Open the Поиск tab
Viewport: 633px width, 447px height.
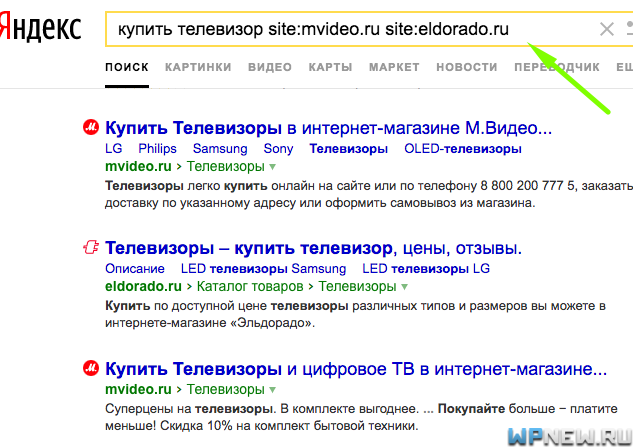pyautogui.click(x=127, y=67)
